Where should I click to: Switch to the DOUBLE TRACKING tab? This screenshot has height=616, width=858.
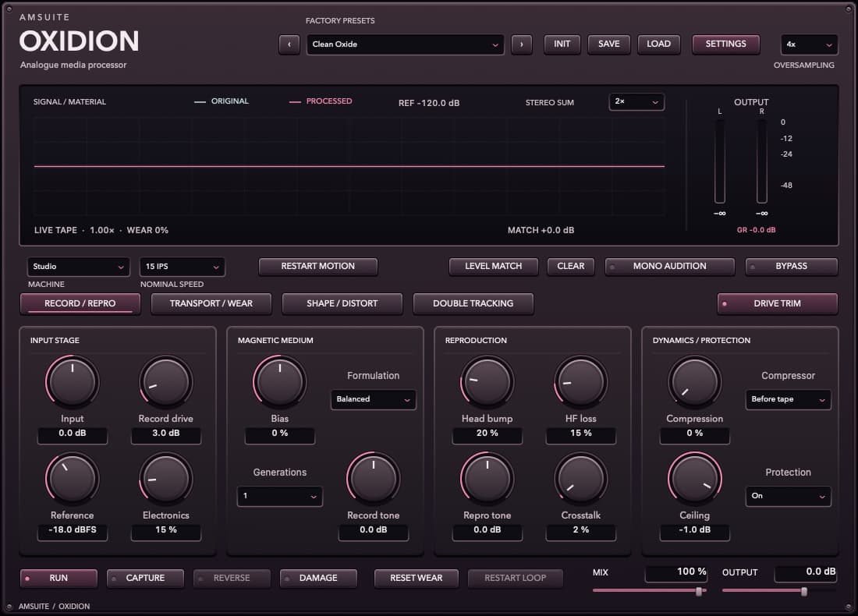[x=473, y=303]
